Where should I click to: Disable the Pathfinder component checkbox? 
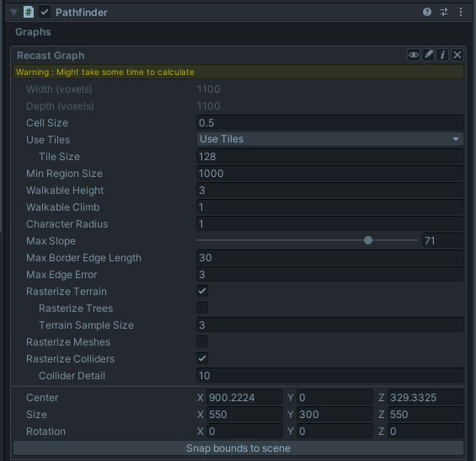(x=45, y=12)
